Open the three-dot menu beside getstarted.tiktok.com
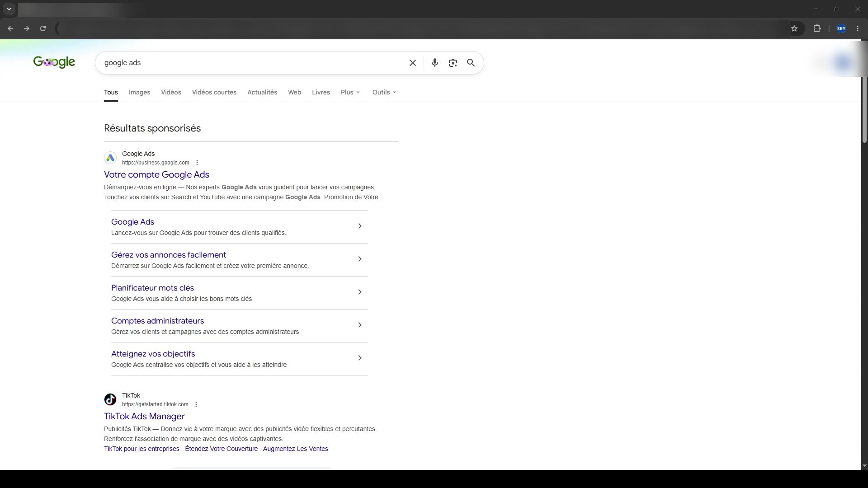 pos(196,404)
